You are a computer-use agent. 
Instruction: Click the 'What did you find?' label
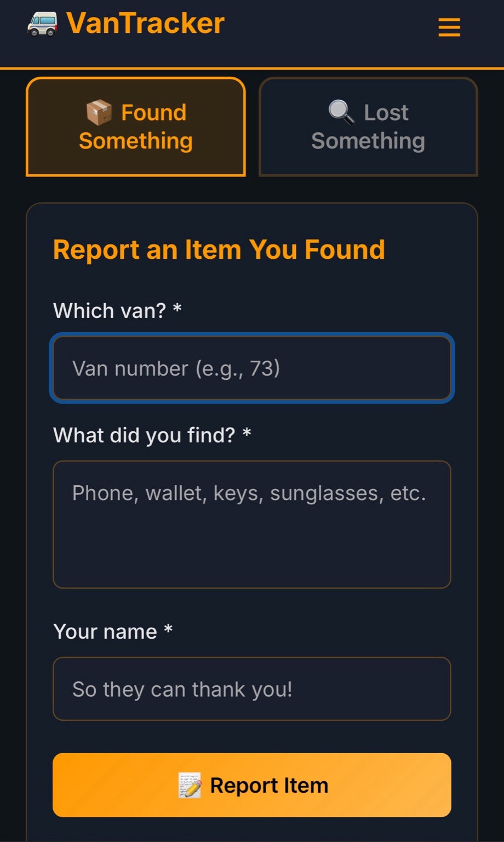[144, 435]
